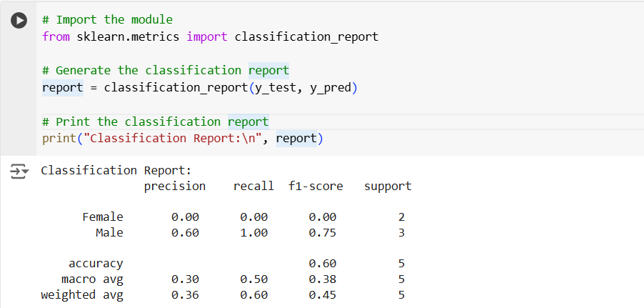Click the 'f1-score' column header in output
The image size is (644, 308).
pos(316,186)
